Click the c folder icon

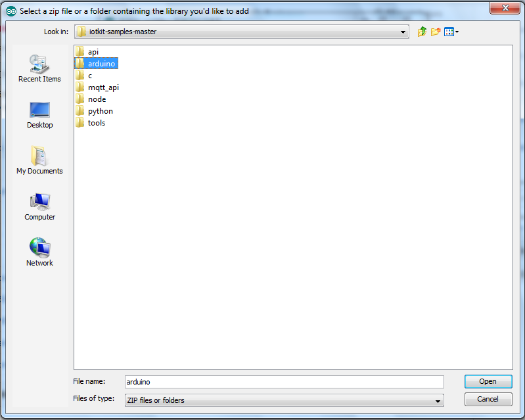pos(80,75)
